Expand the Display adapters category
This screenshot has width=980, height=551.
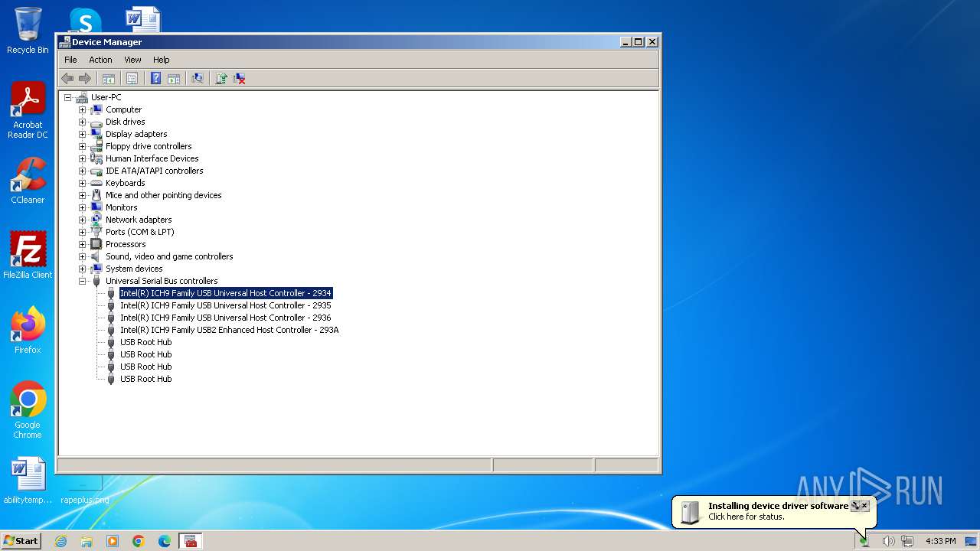82,134
